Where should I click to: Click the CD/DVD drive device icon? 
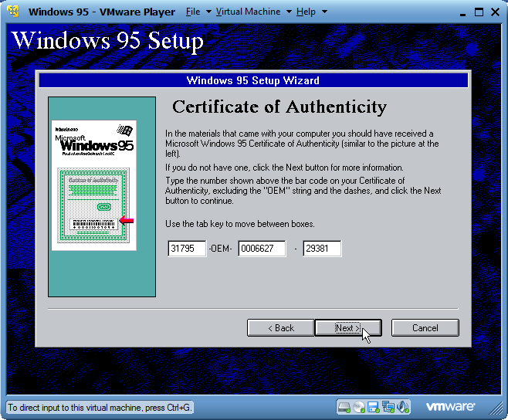[359, 407]
